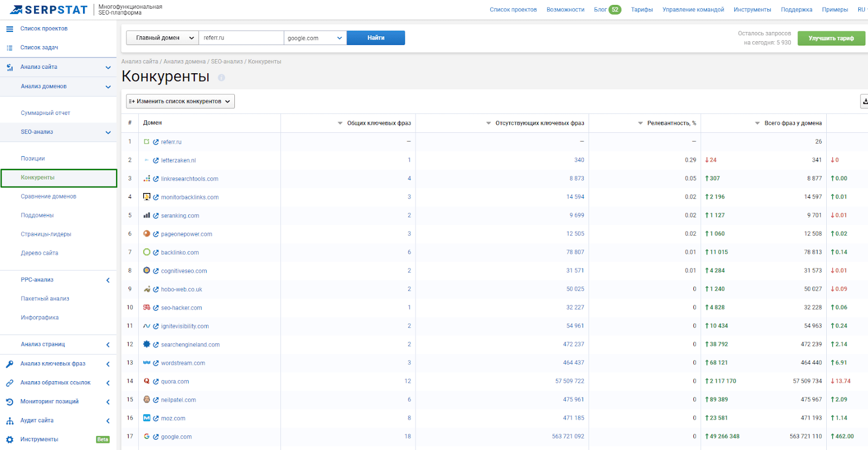This screenshot has width=868, height=450.
Task: Click the info icon next to Конкуренты heading
Action: tap(221, 78)
